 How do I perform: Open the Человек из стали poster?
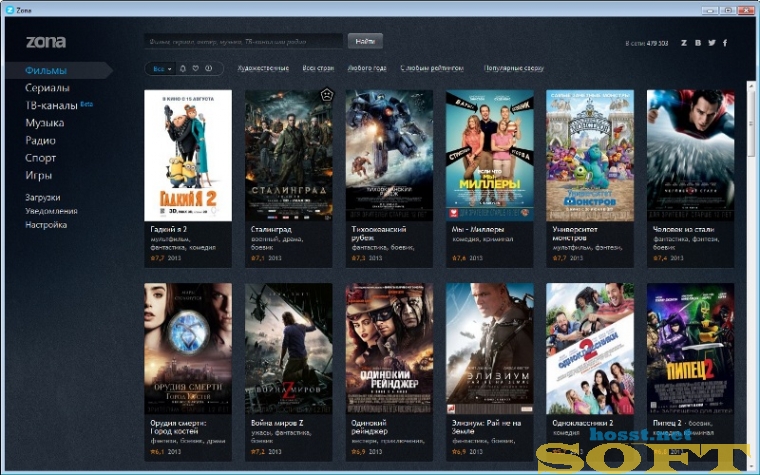click(690, 155)
